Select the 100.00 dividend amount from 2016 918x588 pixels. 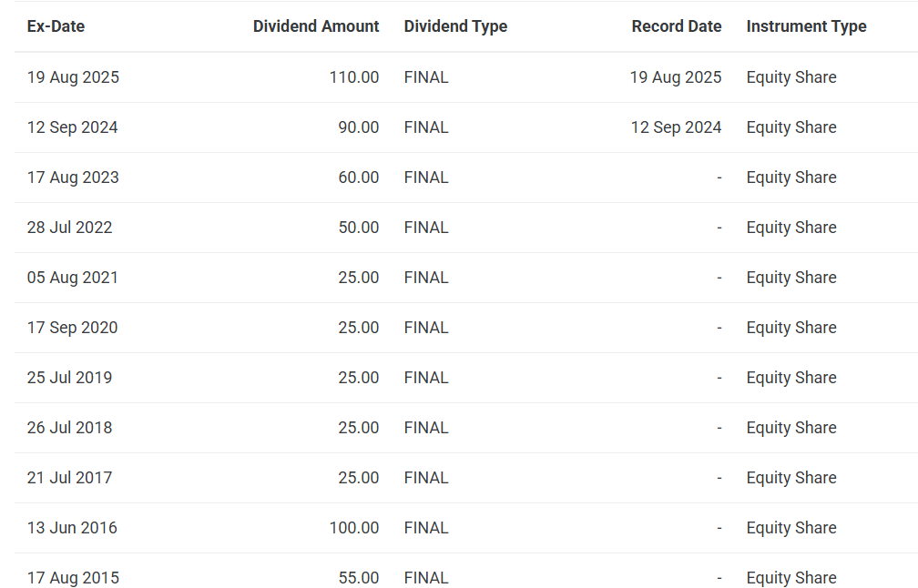(x=354, y=528)
